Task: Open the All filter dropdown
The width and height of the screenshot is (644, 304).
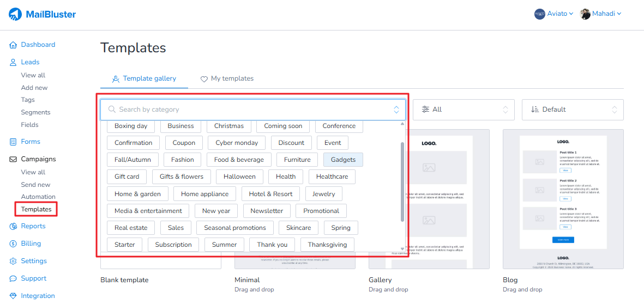Action: pyautogui.click(x=464, y=110)
